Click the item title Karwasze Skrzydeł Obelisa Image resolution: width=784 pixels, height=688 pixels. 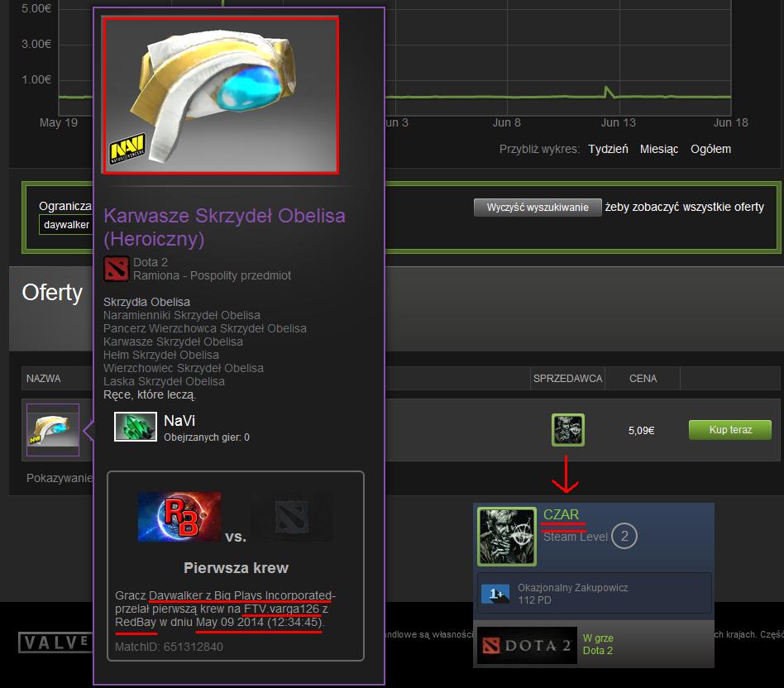(224, 227)
